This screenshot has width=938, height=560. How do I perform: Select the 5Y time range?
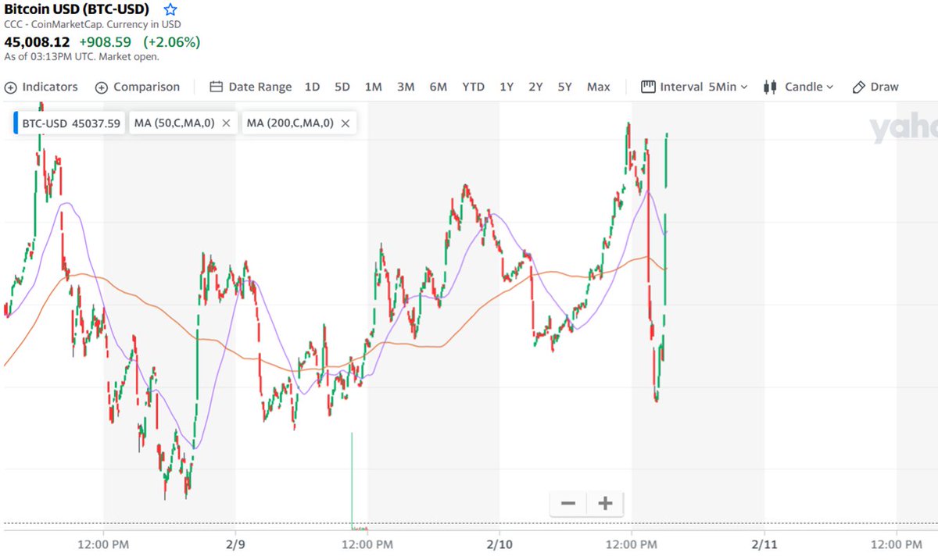(565, 87)
